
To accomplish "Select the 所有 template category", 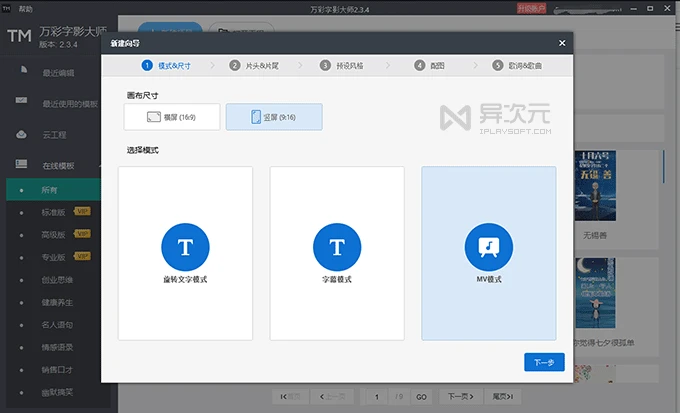I will [x=53, y=190].
